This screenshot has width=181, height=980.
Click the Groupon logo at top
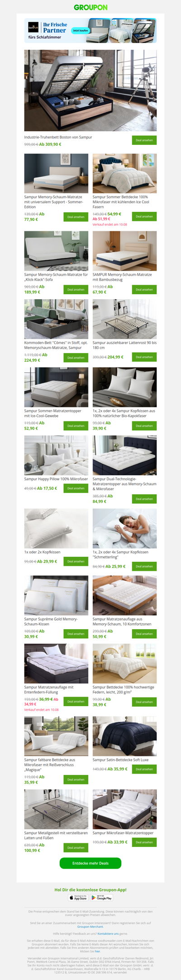(90, 7)
